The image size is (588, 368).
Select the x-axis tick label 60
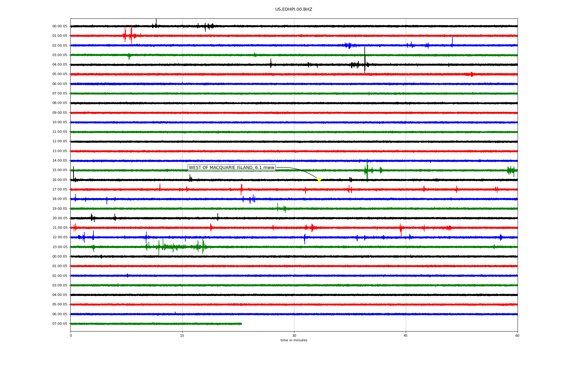[517, 335]
